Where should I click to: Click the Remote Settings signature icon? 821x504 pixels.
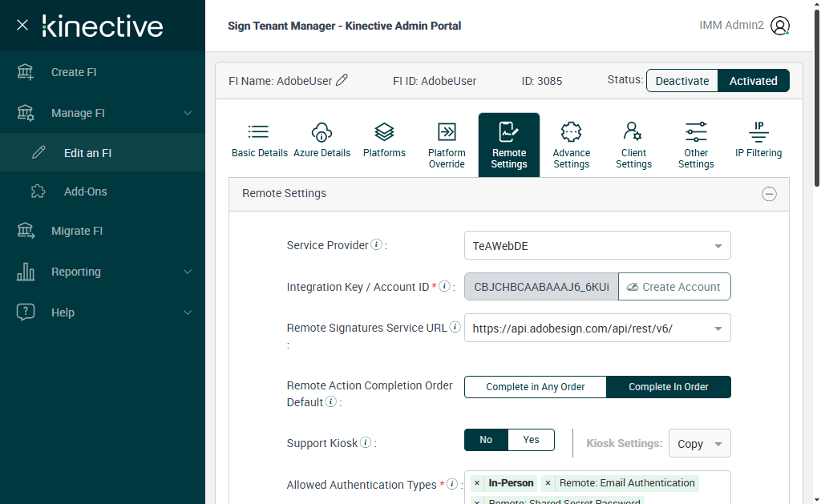click(x=508, y=132)
